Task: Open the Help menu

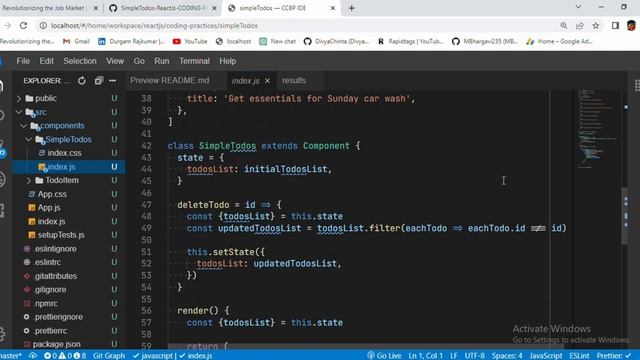Action: point(227,61)
